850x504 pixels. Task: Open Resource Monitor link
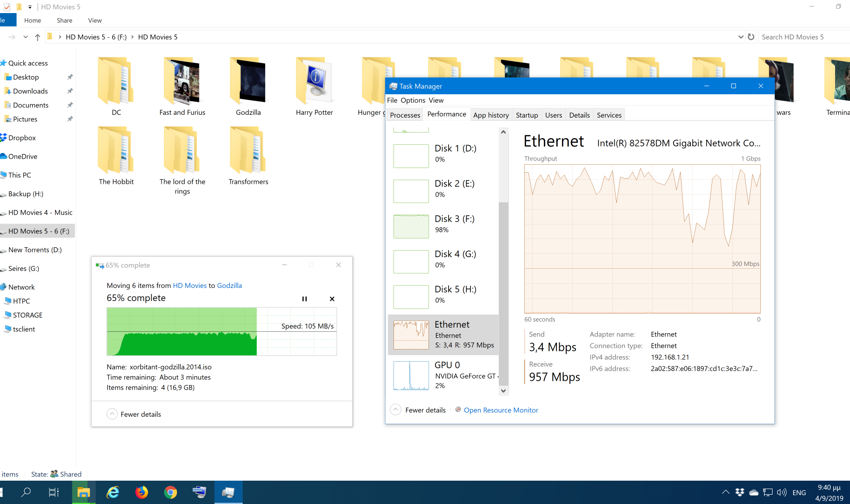[500, 410]
